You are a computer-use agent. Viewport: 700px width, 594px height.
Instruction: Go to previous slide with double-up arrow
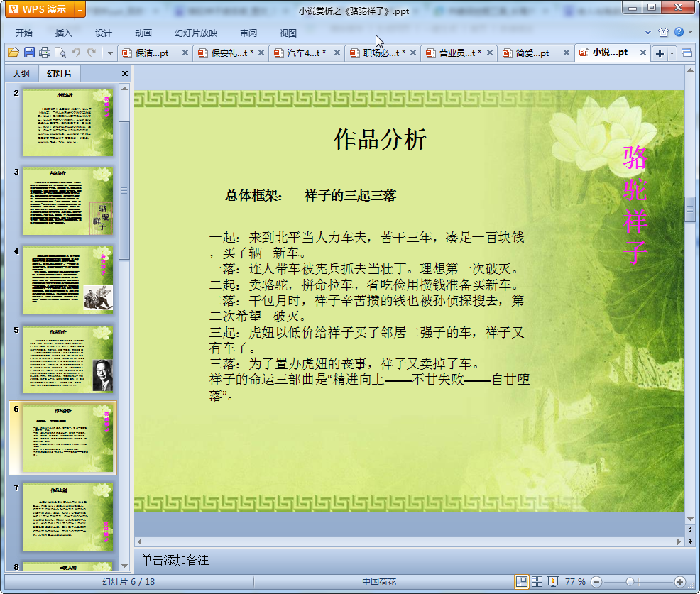pyautogui.click(x=690, y=530)
